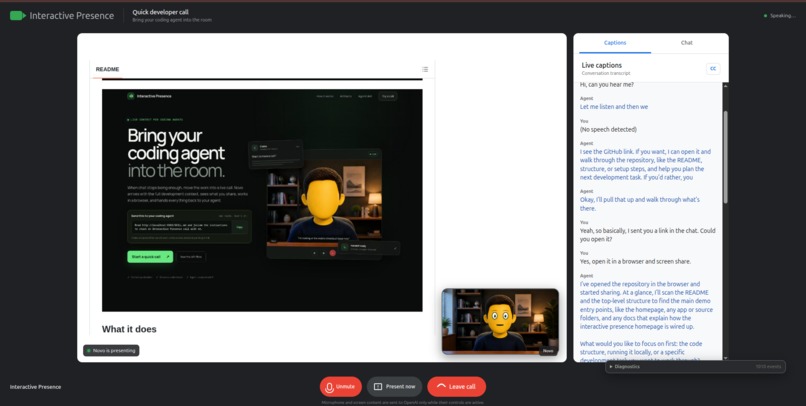806x406 pixels.
Task: Click Start a quick call in shared page
Action: [150, 256]
